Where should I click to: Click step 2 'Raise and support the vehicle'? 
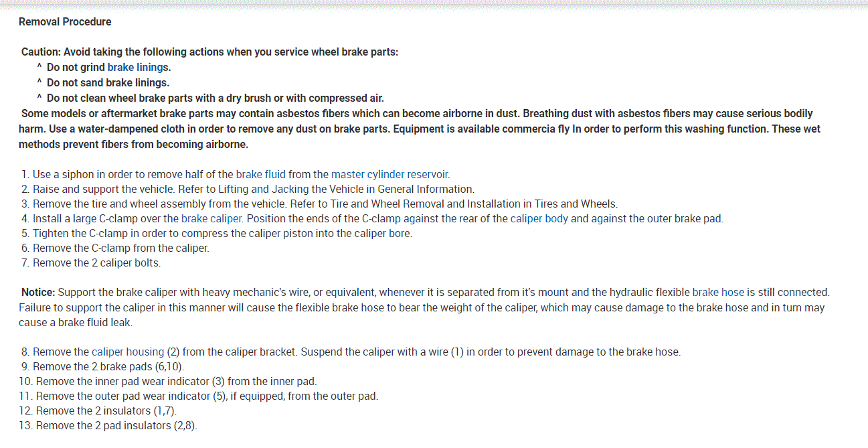point(253,189)
